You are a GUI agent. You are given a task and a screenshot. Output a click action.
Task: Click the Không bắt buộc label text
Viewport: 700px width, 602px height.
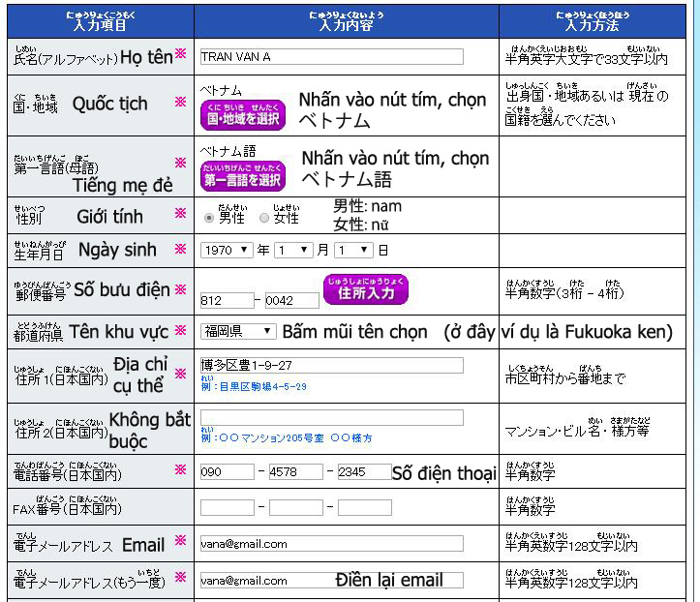(150, 431)
